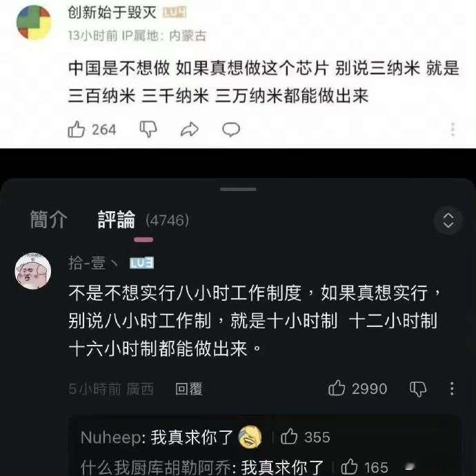Share the top comment via arrow icon

click(190, 130)
